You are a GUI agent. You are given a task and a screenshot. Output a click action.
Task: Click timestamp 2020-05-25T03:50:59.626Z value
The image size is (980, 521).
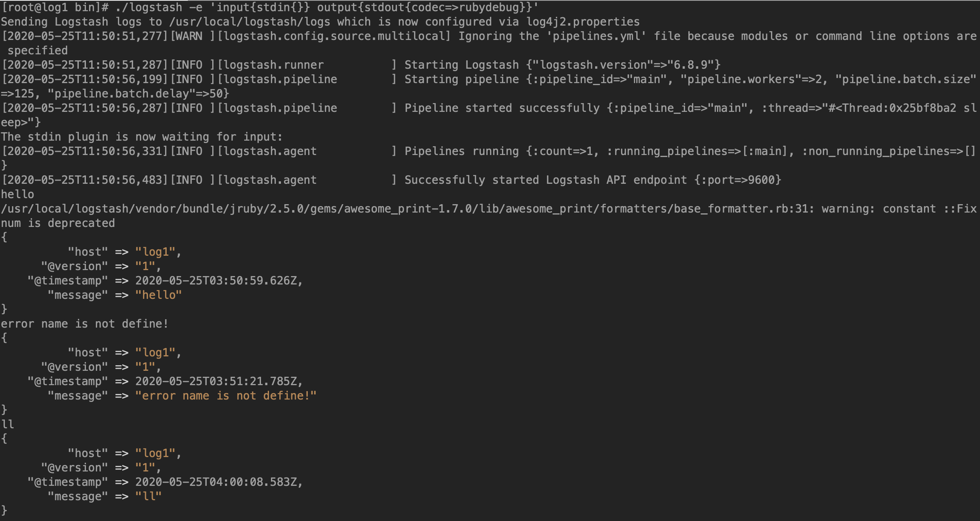pos(216,280)
